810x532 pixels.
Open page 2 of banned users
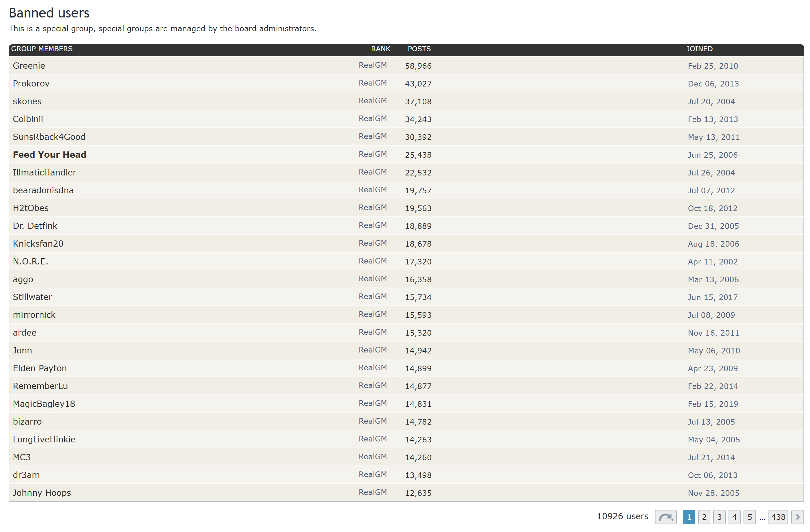(x=704, y=517)
